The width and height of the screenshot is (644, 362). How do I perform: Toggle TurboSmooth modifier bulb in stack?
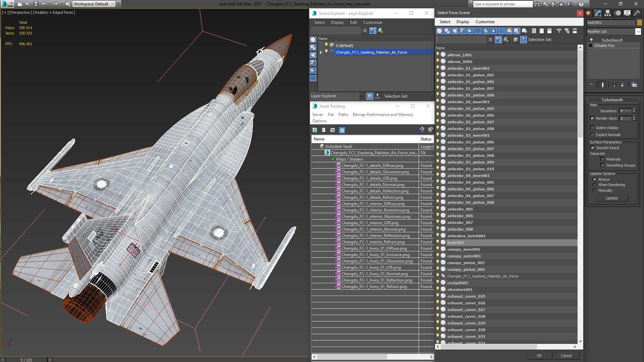591,40
